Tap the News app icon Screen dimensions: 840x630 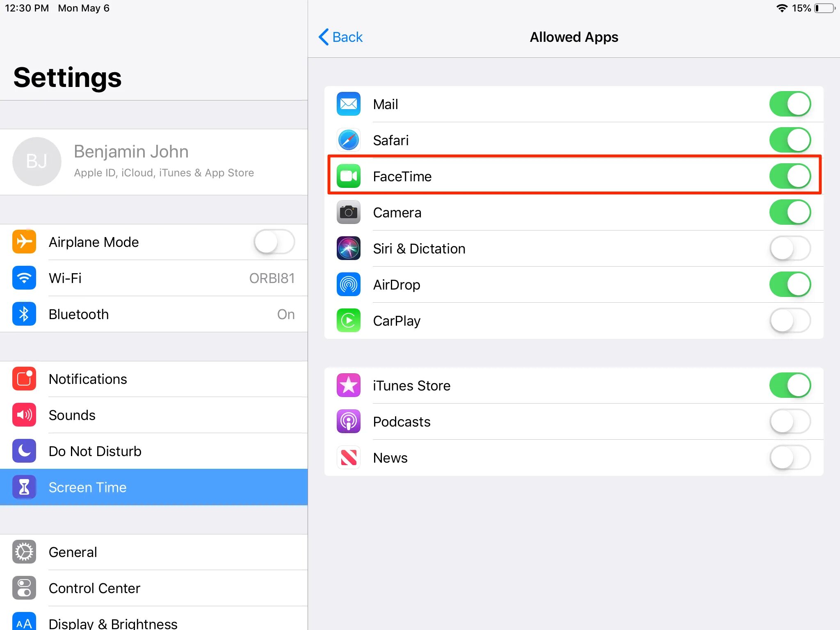348,458
